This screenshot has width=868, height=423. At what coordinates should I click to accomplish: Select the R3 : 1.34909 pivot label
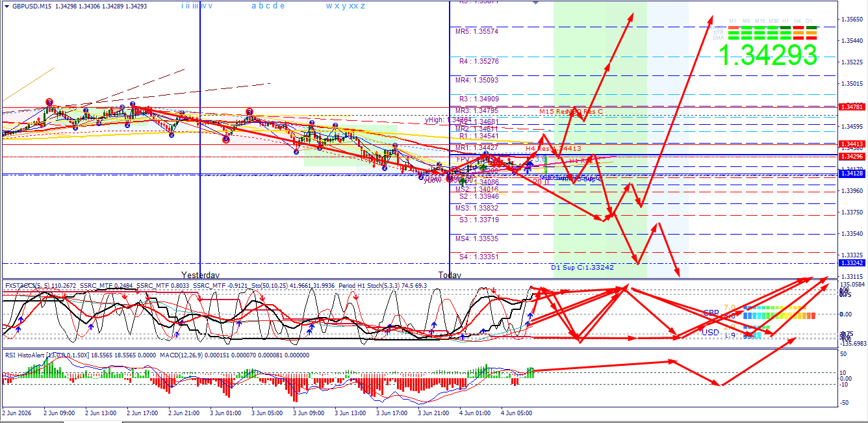tap(479, 99)
